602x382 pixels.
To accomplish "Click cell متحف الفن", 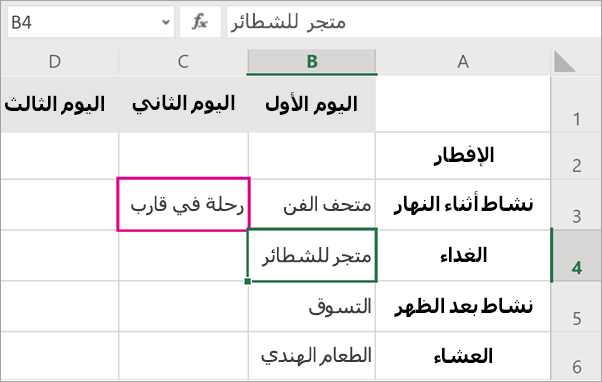I will click(312, 205).
